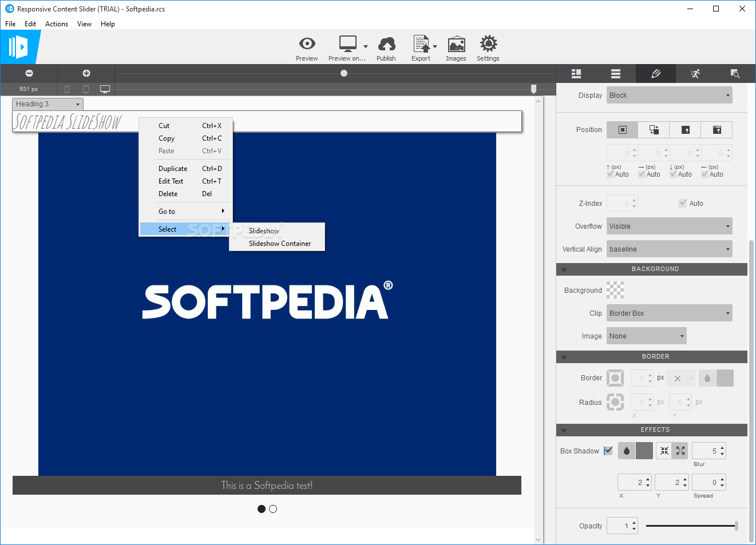Click the box shadow color drop icon

pyautogui.click(x=627, y=451)
